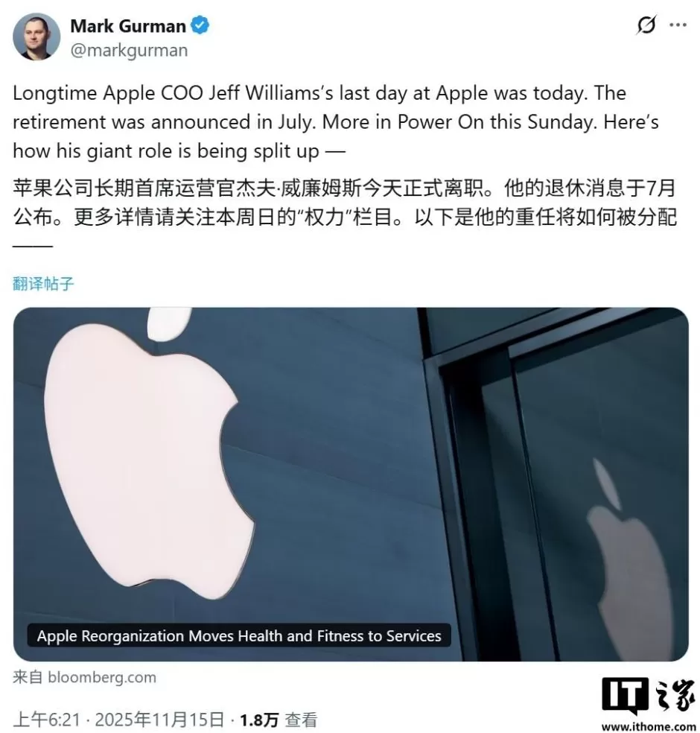Click the Mark Gurman display name
Screen dimensions: 700x733
pos(128,26)
